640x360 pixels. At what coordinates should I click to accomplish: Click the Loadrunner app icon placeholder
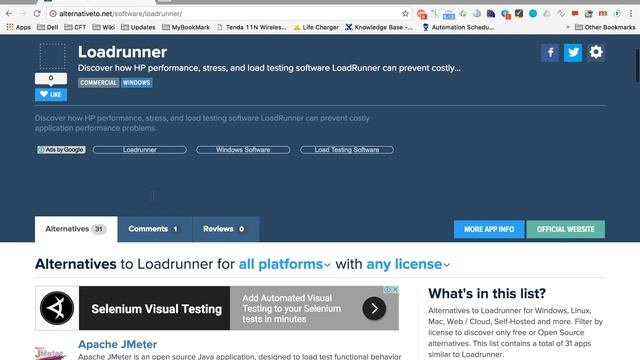[52, 56]
